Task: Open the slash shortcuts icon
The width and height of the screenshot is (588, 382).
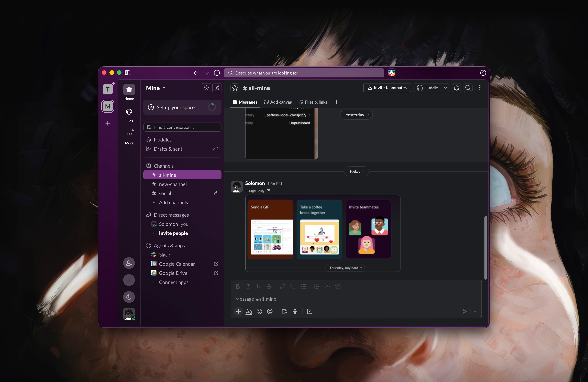Action: click(x=310, y=311)
